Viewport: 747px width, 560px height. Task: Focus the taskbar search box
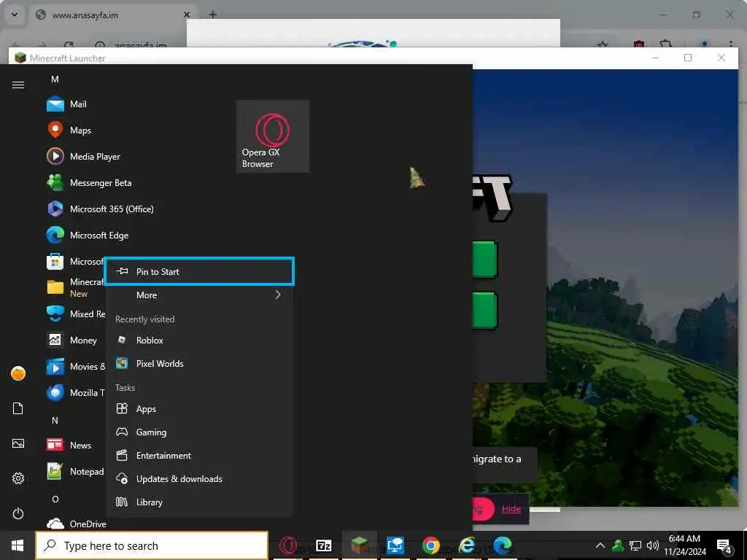click(152, 545)
